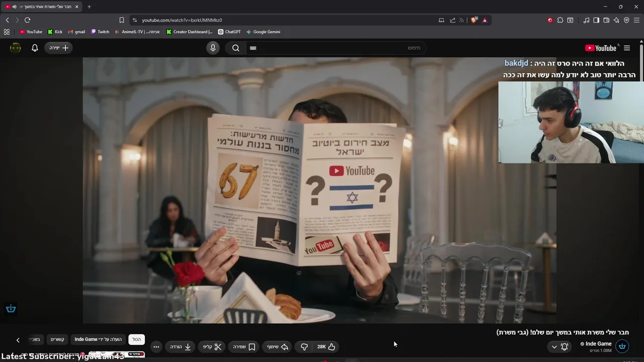Image resolution: width=644 pixels, height=362 pixels.
Task: Open Brave Rewards triangle icon
Action: pyautogui.click(x=485, y=20)
